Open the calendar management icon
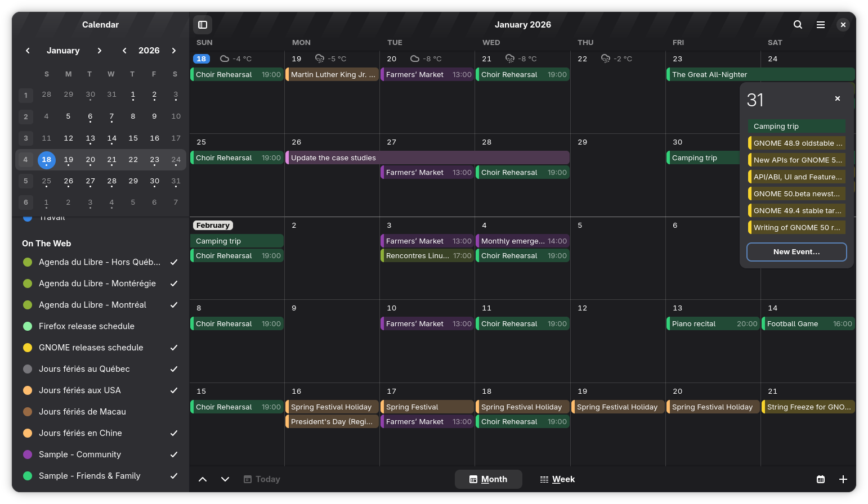868x504 pixels. pos(821,479)
